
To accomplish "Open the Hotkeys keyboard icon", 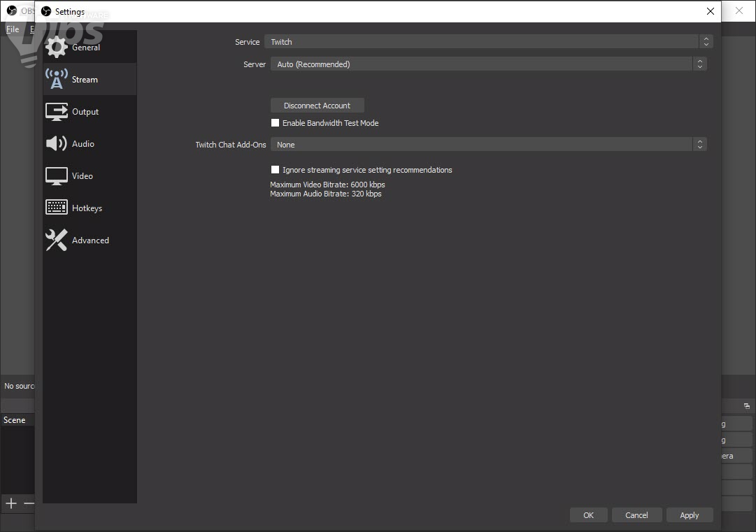I will [57, 207].
